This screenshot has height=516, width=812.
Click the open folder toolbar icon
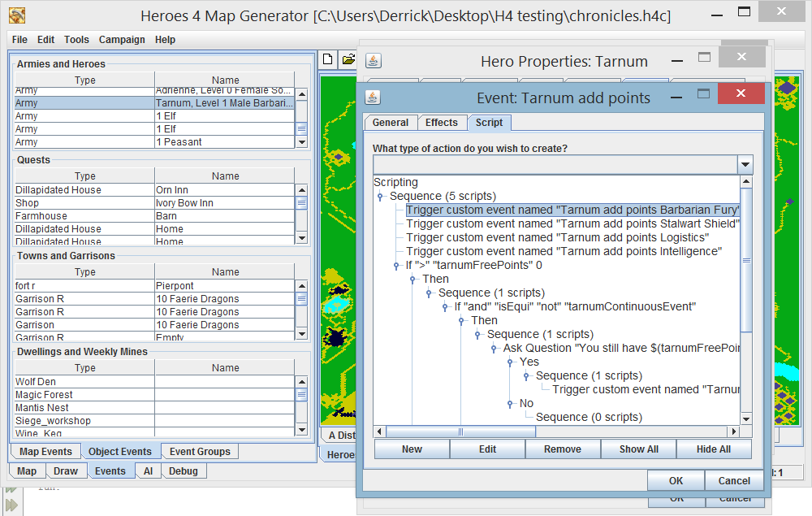(348, 59)
